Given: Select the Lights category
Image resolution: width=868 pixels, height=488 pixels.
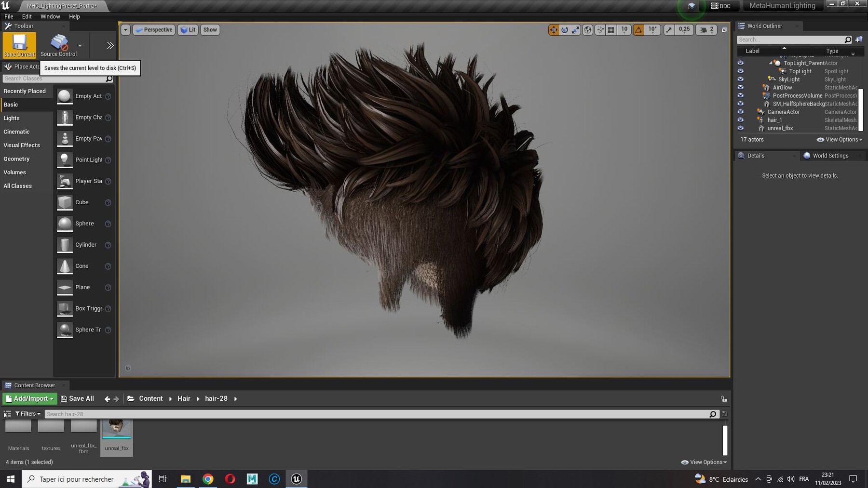Looking at the screenshot, I should (26, 118).
